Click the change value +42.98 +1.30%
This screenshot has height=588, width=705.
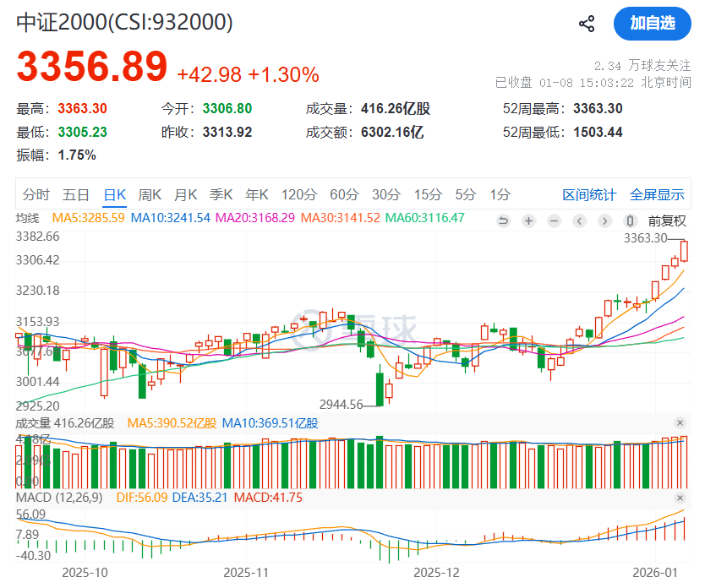(249, 75)
